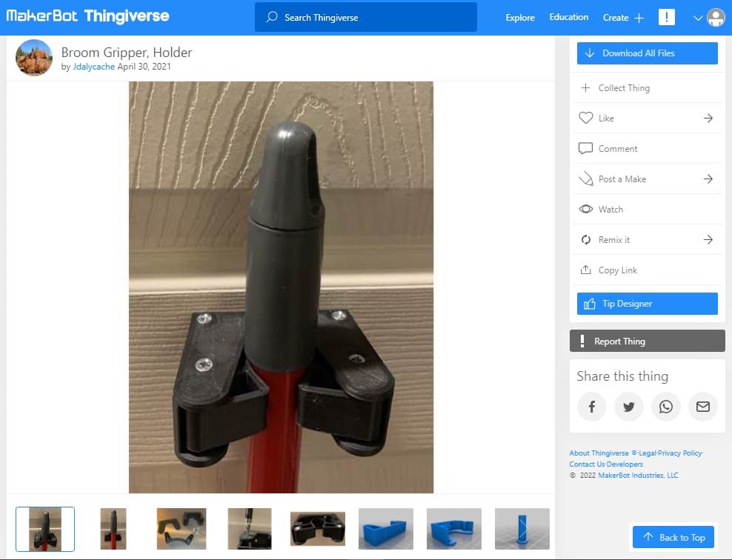The width and height of the screenshot is (732, 560).
Task: Share the thing on Facebook
Action: [591, 406]
